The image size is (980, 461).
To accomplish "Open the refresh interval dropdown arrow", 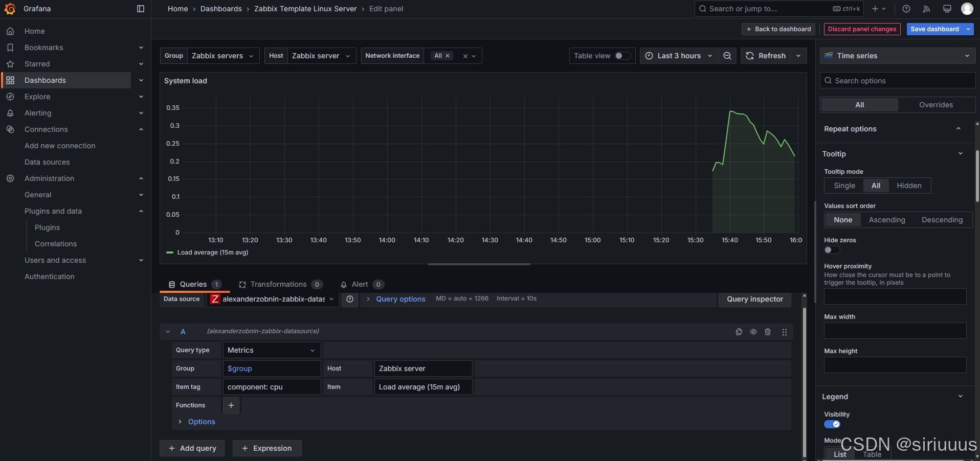I will [798, 56].
